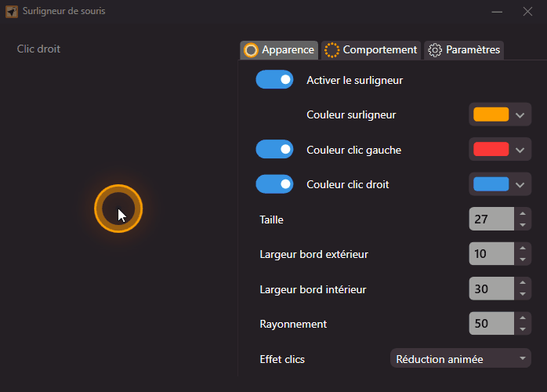547x392 pixels.
Task: Minimize the Surligneur de souris window
Action: pyautogui.click(x=497, y=12)
